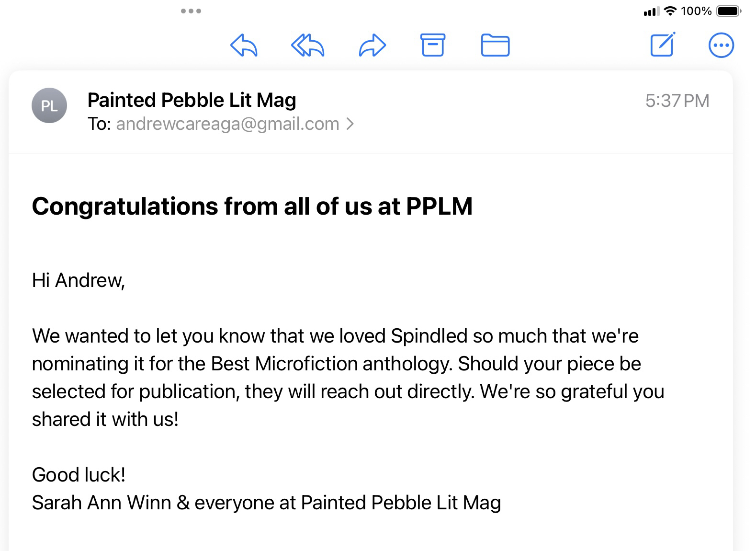756x551 pixels.
Task: Tap the Reply arrow icon
Action: tap(244, 46)
